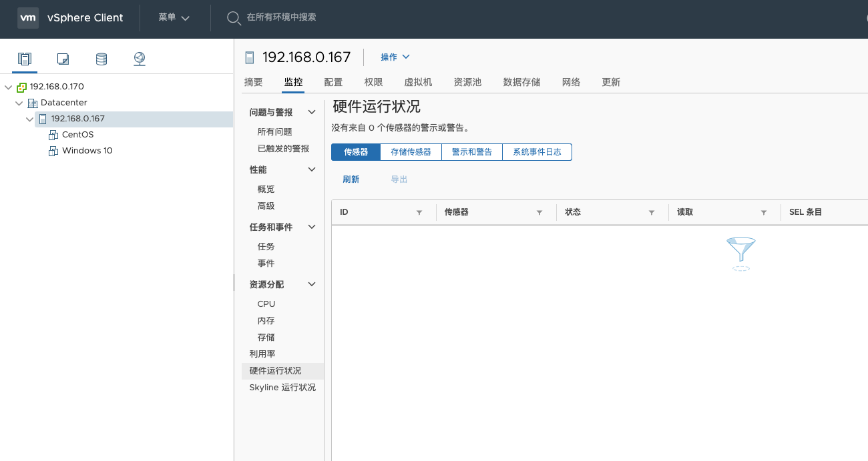Click the 状态 column filter icon
Viewport: 868px width, 461px height.
pos(651,212)
